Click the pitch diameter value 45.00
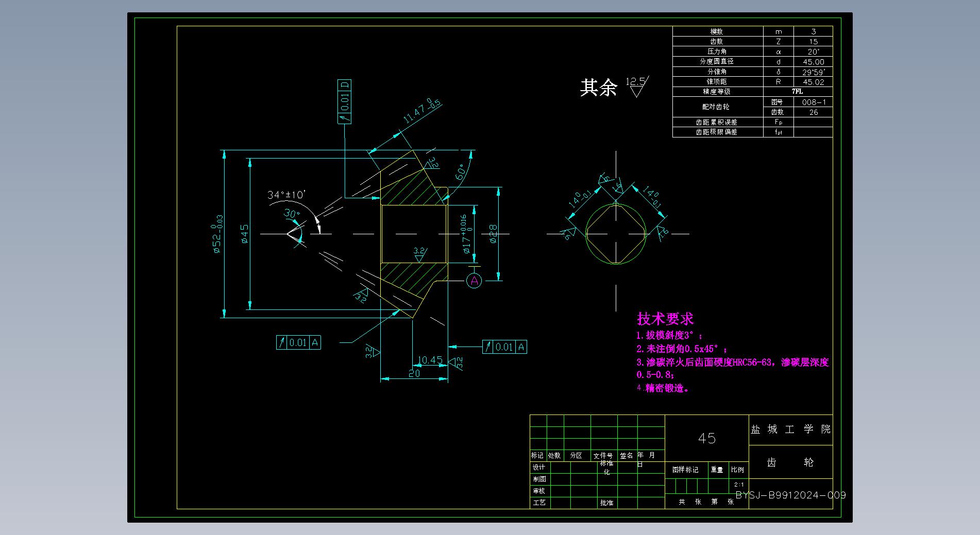The height and width of the screenshot is (535, 980). click(813, 61)
